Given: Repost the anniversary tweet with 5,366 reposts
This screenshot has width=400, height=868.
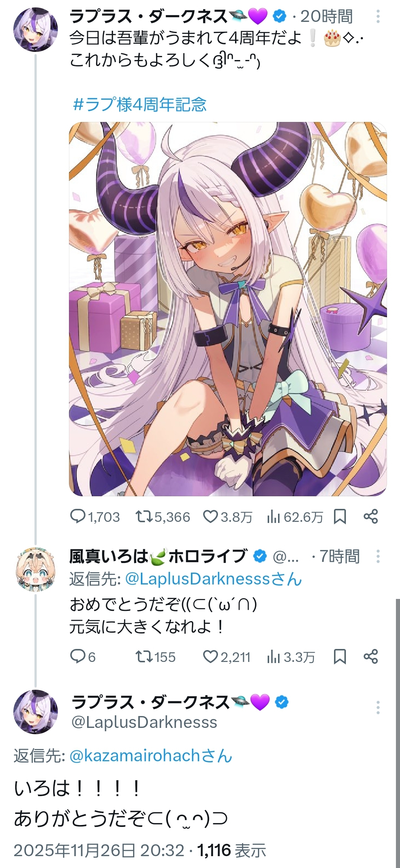Looking at the screenshot, I should pos(144,516).
